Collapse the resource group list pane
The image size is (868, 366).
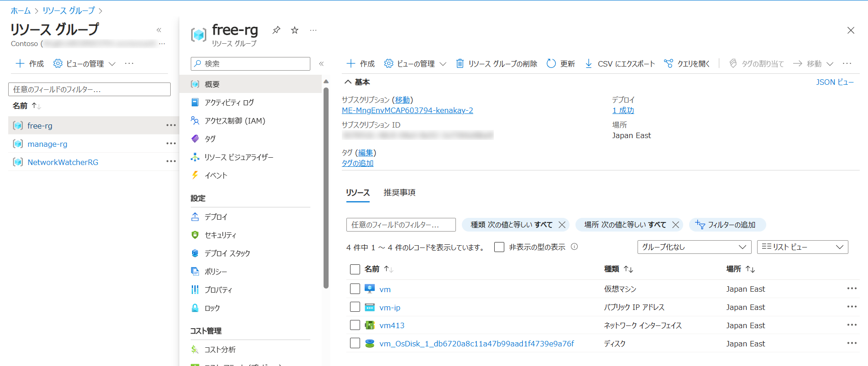159,30
